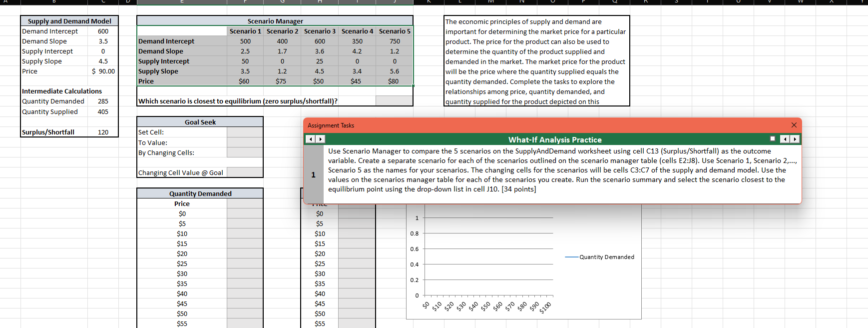The height and width of the screenshot is (328, 868).
Task: Select the Quantity Demanded value 285
Action: (103, 101)
